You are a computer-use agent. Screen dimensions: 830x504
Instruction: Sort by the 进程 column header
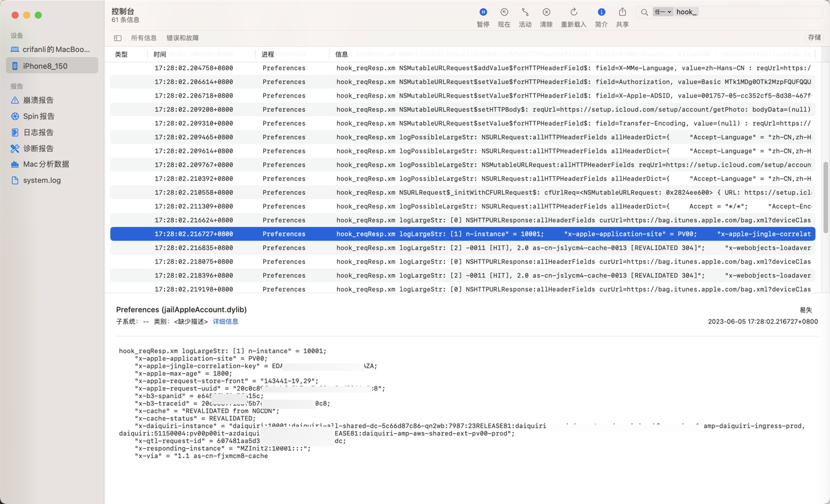268,54
